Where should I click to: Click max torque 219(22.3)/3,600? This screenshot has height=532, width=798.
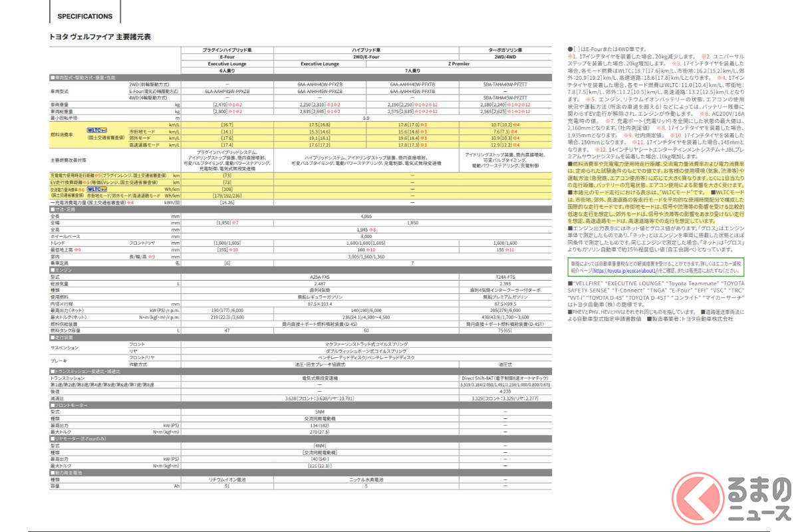point(227,317)
